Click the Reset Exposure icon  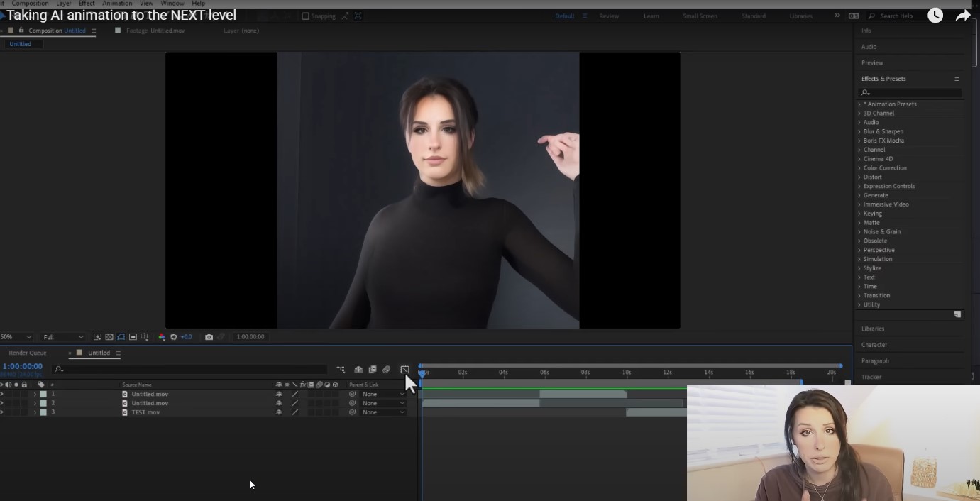[174, 337]
